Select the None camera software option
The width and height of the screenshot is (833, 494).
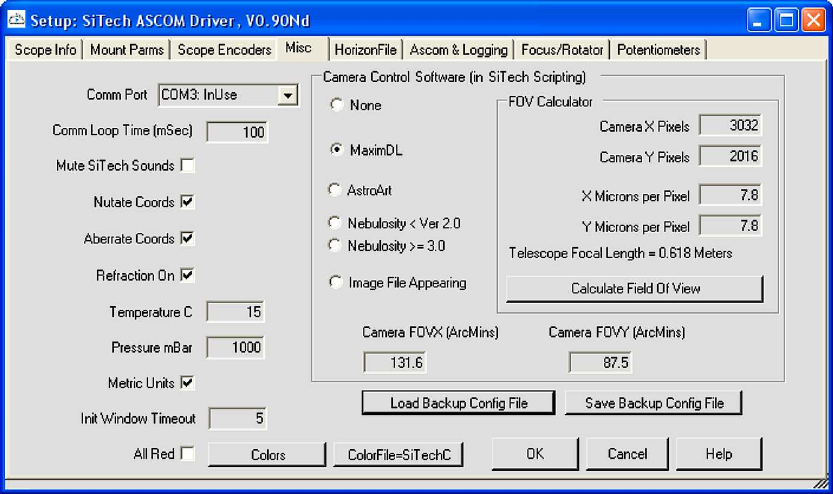pos(336,105)
